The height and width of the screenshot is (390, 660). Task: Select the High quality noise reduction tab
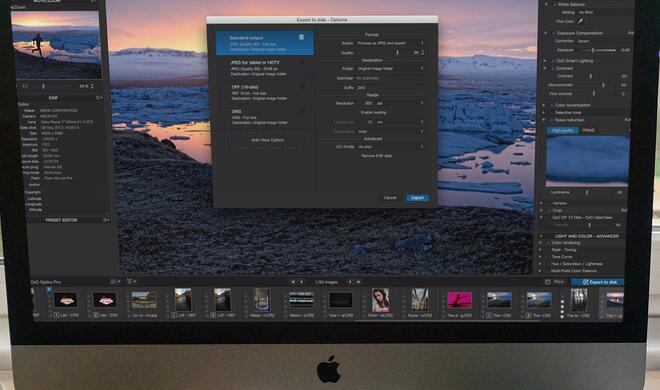point(562,131)
